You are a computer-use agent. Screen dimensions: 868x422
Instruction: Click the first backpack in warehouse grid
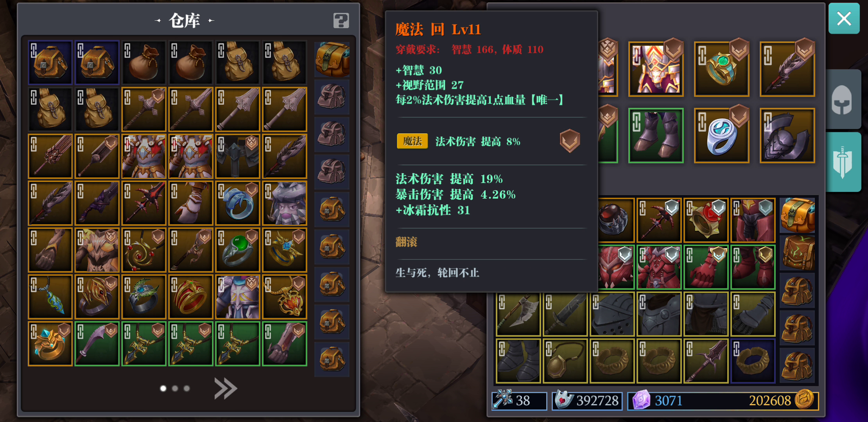point(50,62)
